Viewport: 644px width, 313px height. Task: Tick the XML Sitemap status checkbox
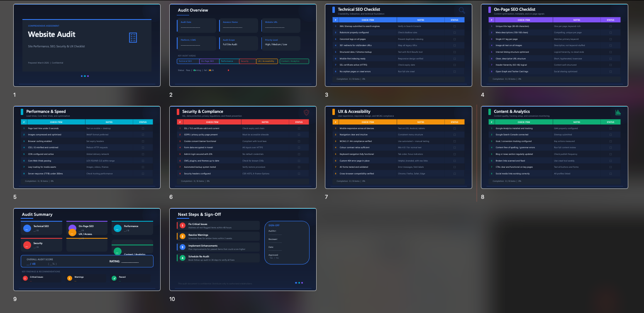click(x=454, y=26)
